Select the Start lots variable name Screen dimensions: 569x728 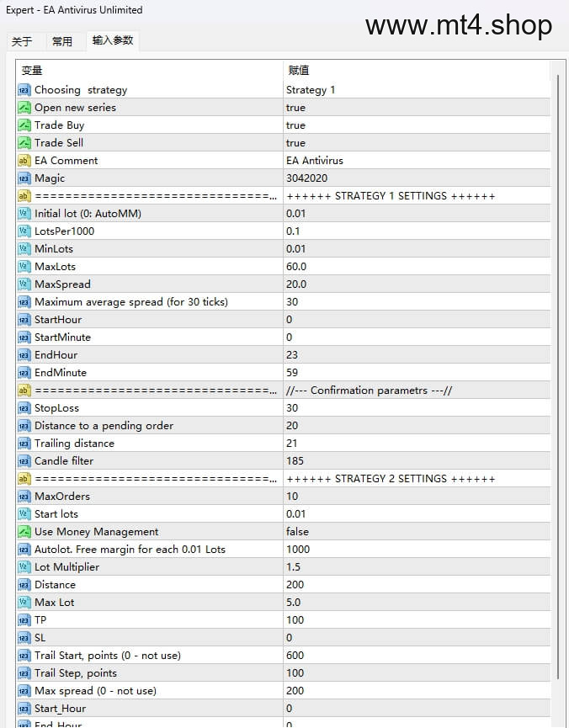pyautogui.click(x=56, y=514)
